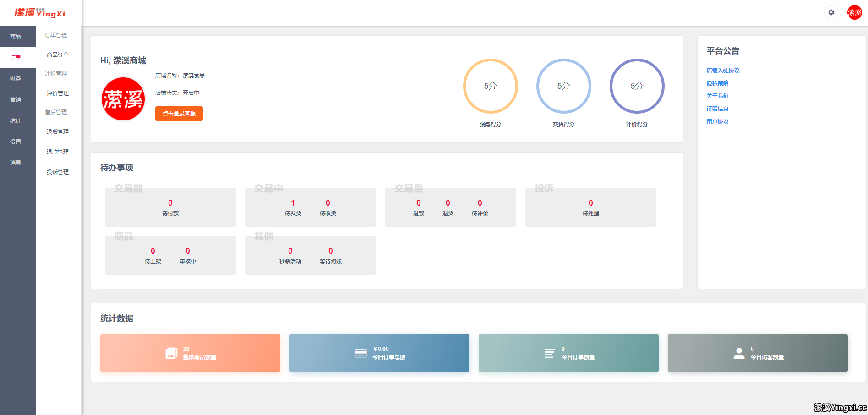
Task: Click the 服务得分 score circle
Action: [x=490, y=86]
